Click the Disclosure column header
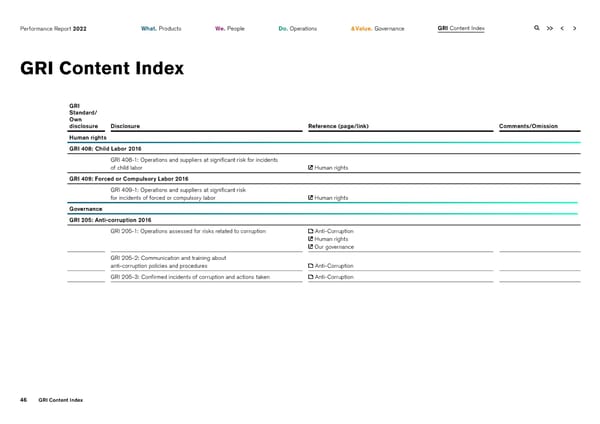The height and width of the screenshot is (424, 600). coord(125,126)
